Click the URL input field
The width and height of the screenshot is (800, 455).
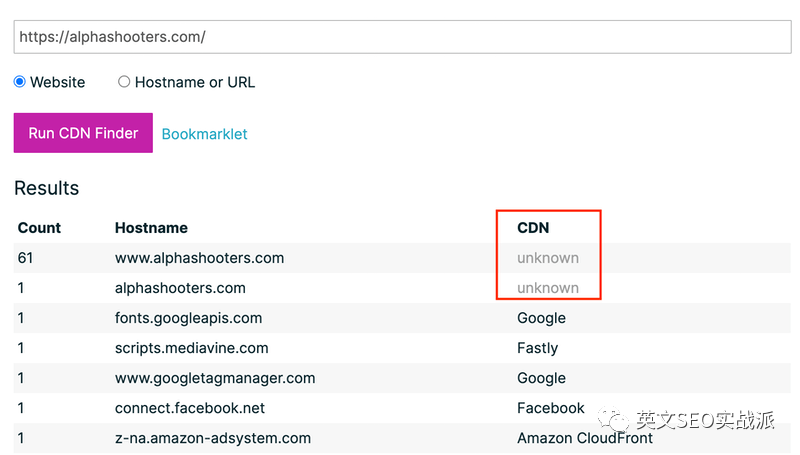[402, 37]
